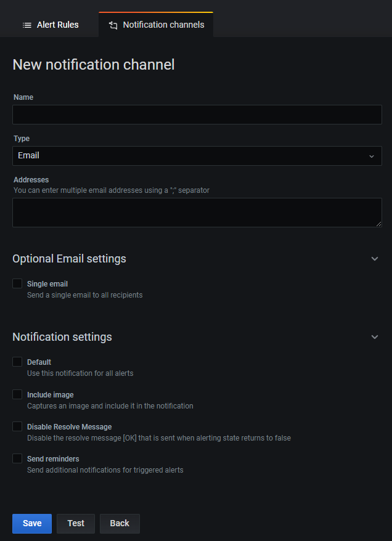392x541 pixels.
Task: Select the Notification channels tab label
Action: [163, 25]
